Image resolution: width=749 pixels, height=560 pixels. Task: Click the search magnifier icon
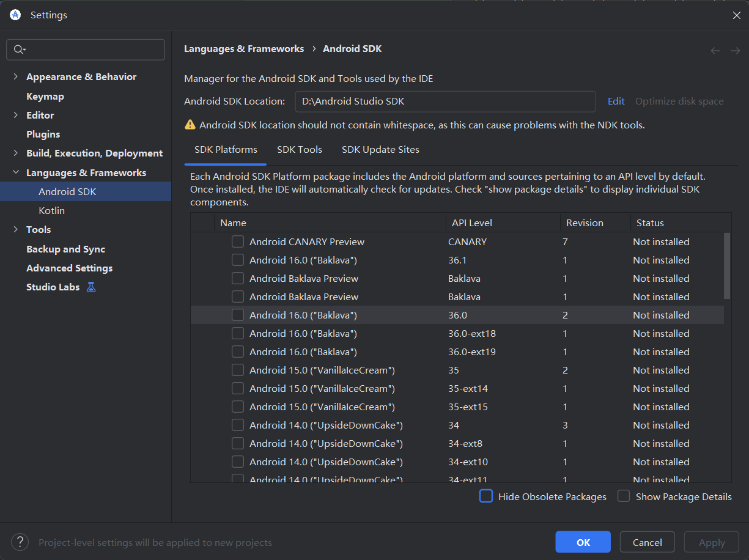coord(19,50)
